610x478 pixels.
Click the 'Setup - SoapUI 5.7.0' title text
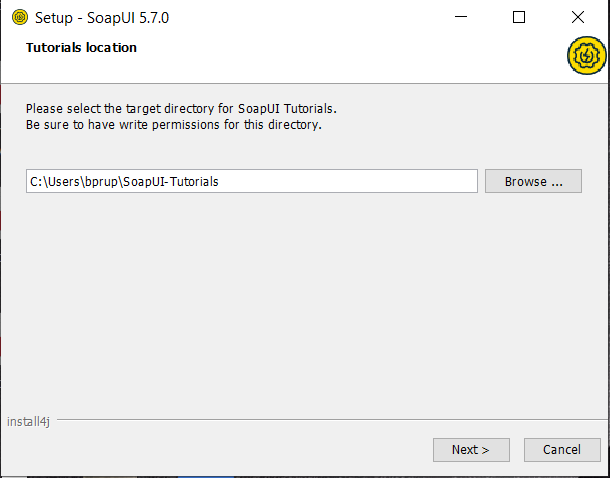(x=102, y=18)
